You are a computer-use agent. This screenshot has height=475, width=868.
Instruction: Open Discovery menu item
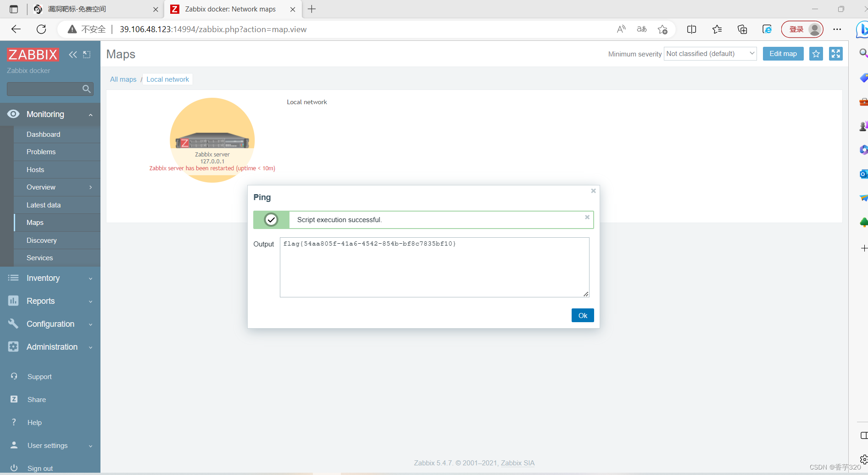point(57,240)
